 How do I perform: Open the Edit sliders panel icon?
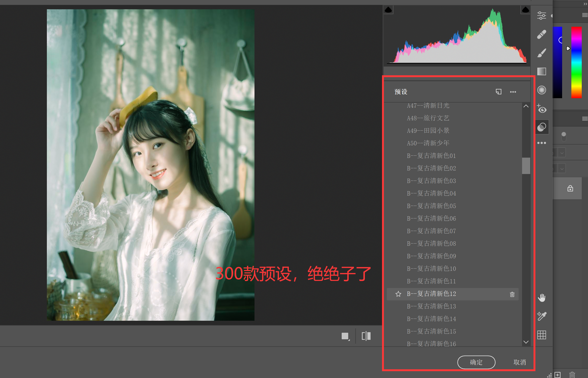pyautogui.click(x=541, y=16)
